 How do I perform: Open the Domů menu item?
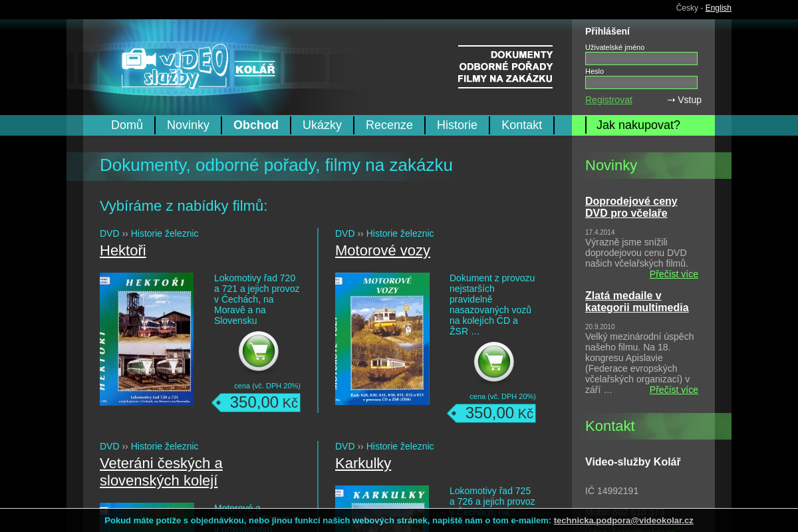click(x=127, y=125)
